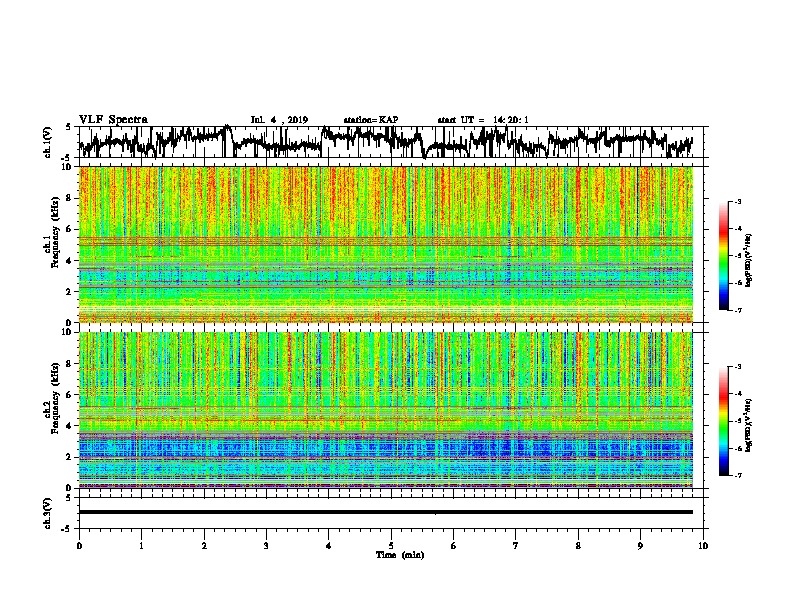The image size is (792, 612).
Task: Click the "ch.3(V)" axis label
Action: [47, 514]
